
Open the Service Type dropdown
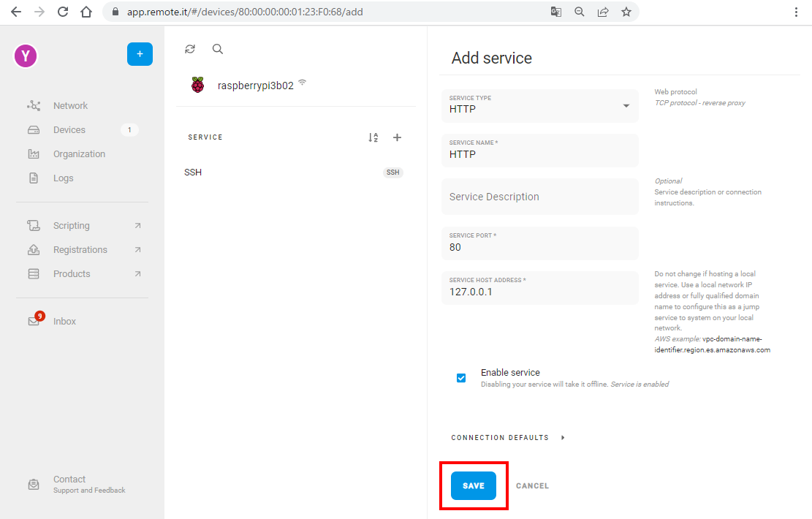pyautogui.click(x=539, y=105)
